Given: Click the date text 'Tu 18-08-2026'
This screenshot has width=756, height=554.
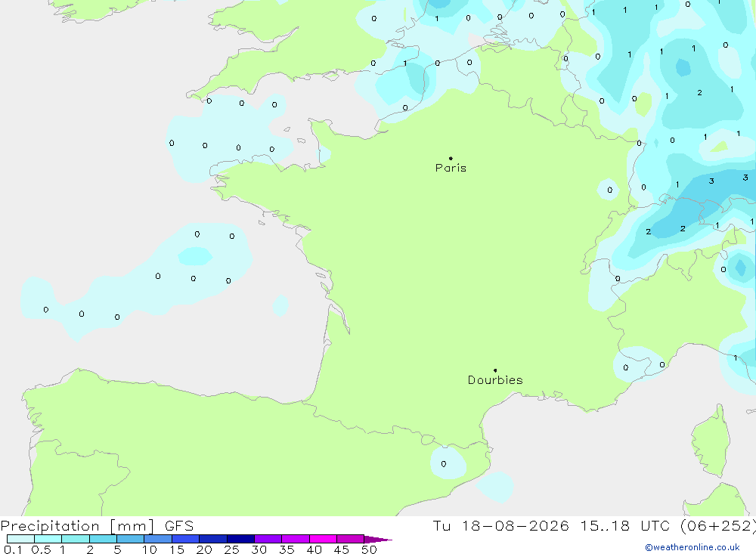Looking at the screenshot, I should [501, 525].
